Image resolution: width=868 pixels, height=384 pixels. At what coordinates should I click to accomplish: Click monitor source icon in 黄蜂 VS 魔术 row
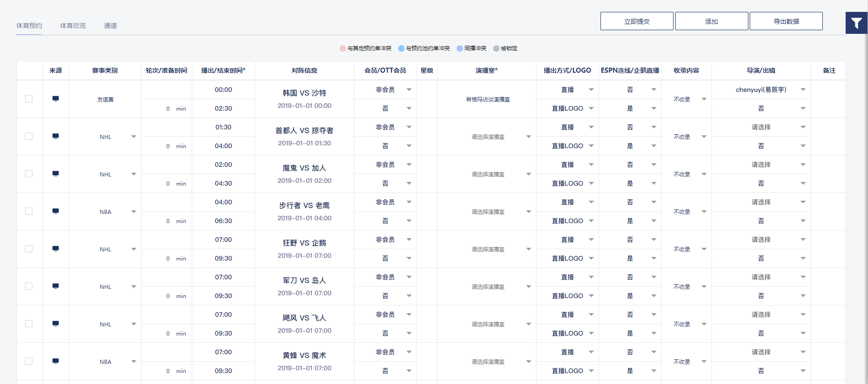[x=56, y=361]
